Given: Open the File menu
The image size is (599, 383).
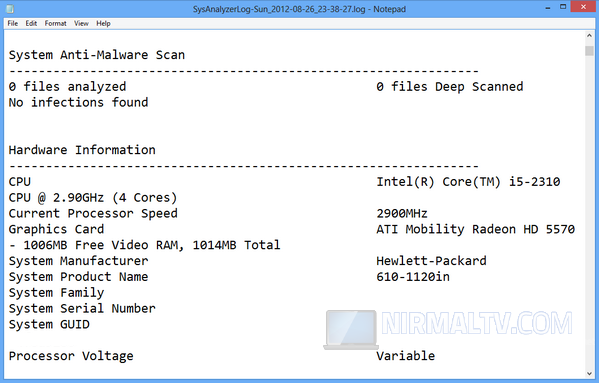Looking at the screenshot, I should click(13, 23).
